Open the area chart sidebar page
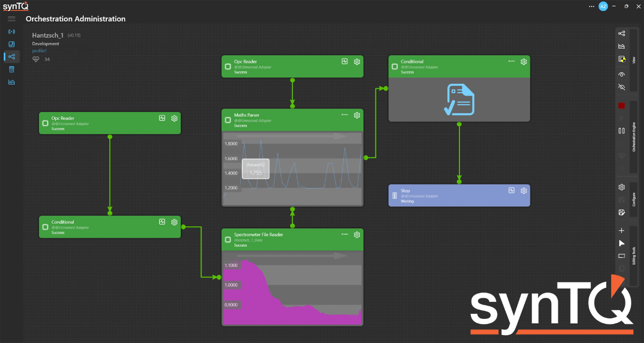644x343 pixels. point(12,82)
